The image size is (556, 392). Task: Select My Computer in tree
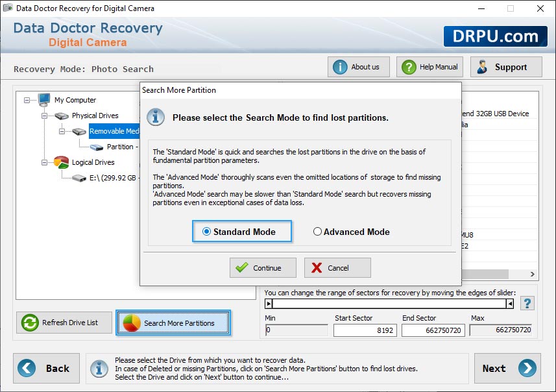click(75, 100)
